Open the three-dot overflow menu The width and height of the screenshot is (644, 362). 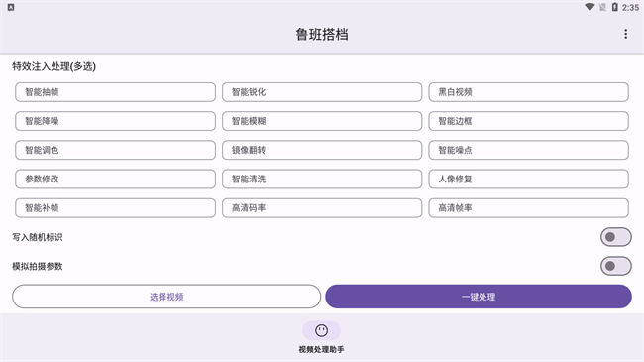click(625, 34)
